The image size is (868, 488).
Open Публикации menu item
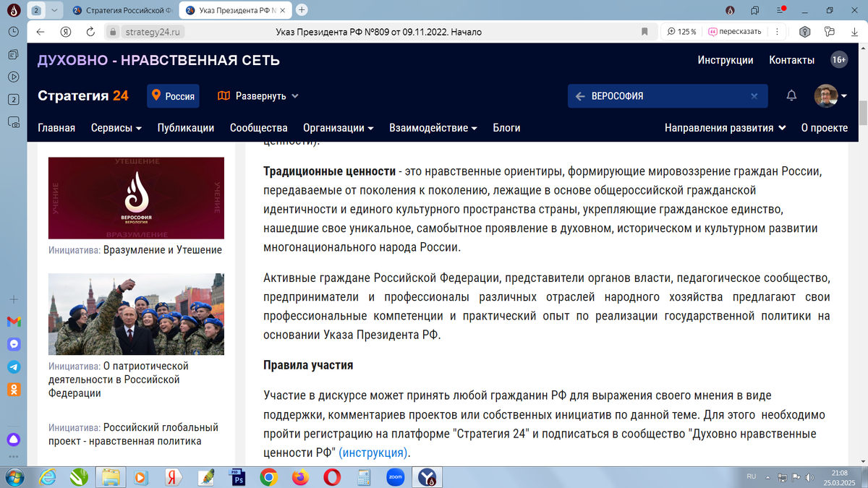(x=186, y=128)
